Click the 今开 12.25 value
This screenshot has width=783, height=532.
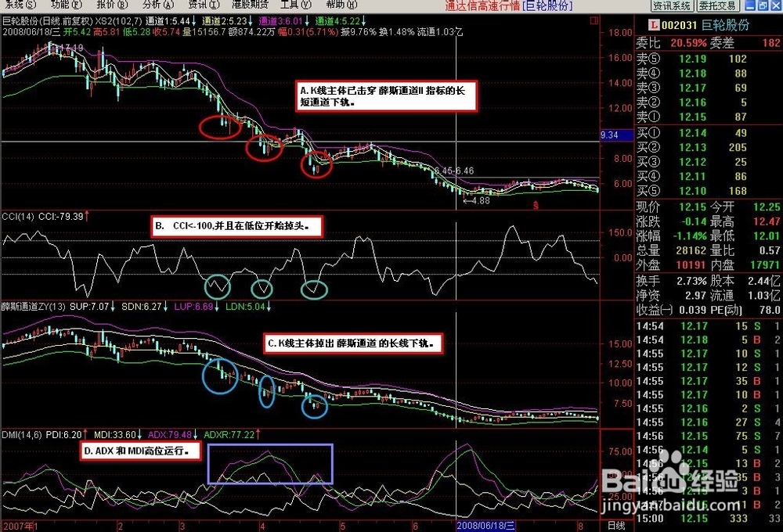pyautogui.click(x=767, y=207)
